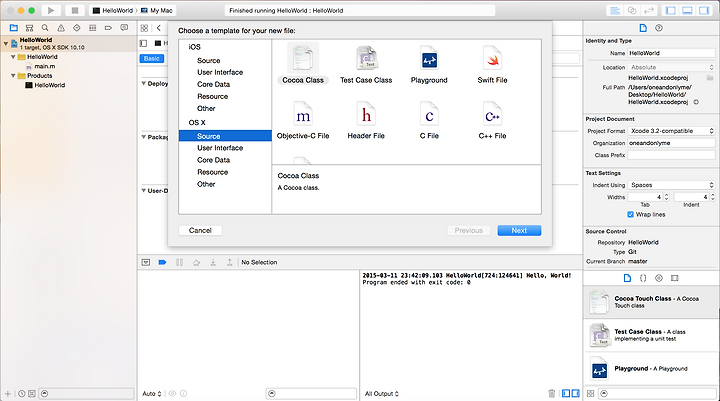Show the Assistant editor
Screen dimensions: 720x401
coord(632,11)
